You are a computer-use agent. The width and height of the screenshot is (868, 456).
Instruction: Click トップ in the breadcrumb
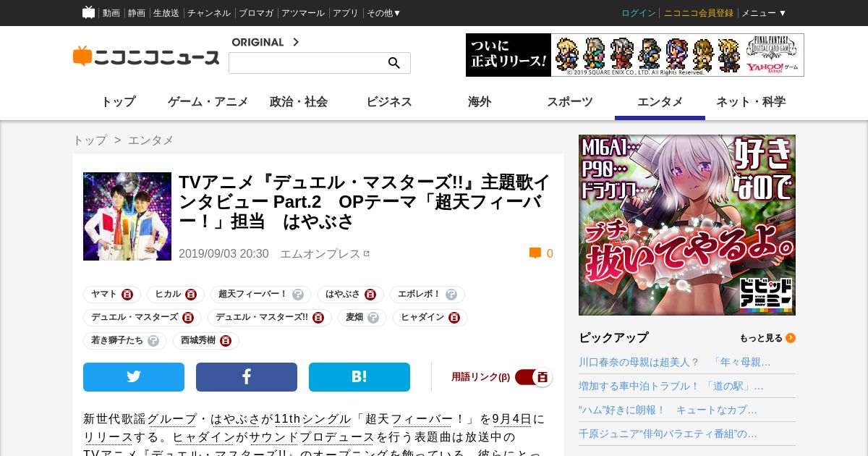point(90,140)
